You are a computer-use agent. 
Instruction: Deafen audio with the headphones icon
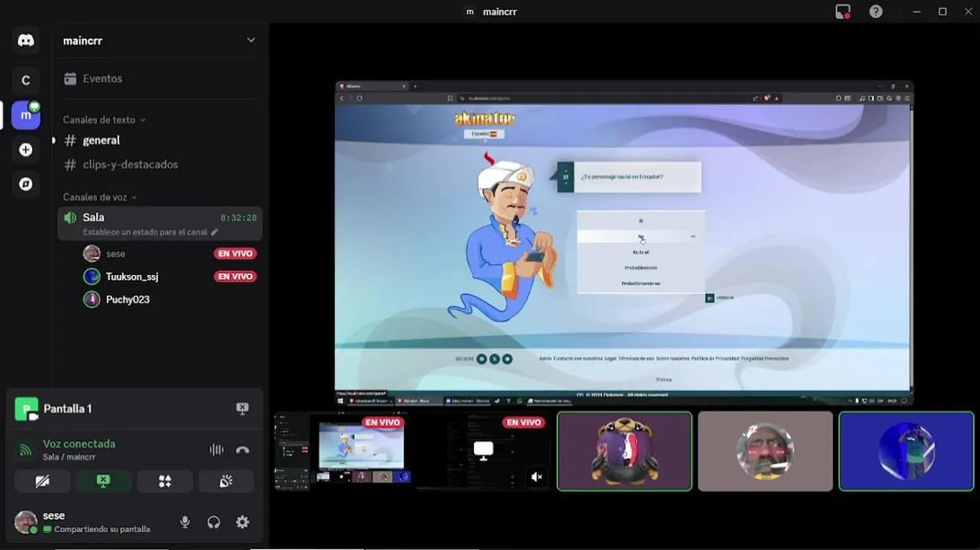(214, 522)
